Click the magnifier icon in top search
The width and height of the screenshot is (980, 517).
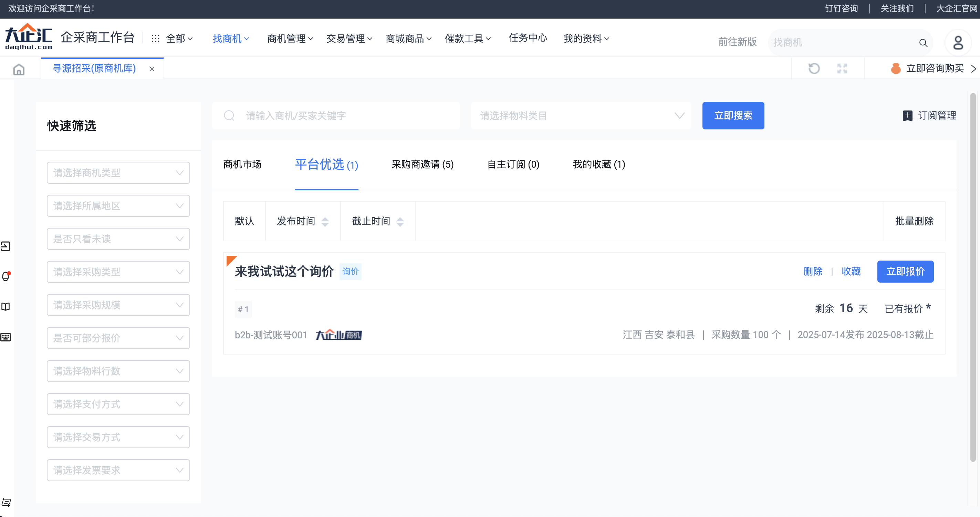coord(923,43)
